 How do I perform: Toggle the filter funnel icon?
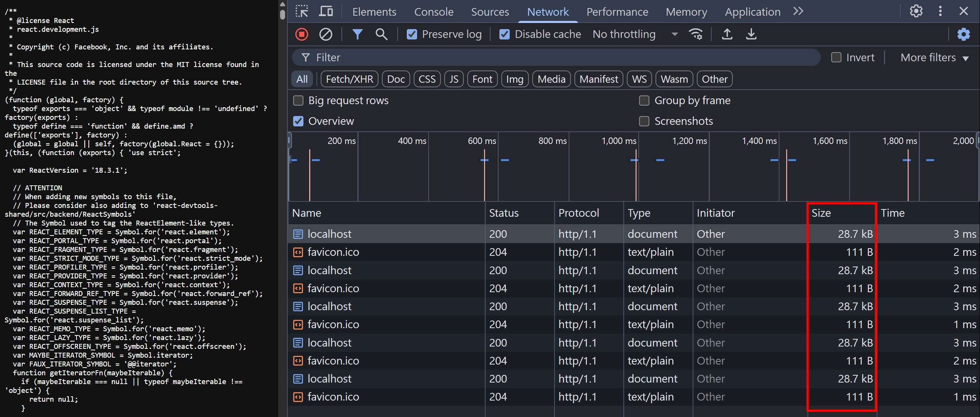[357, 34]
